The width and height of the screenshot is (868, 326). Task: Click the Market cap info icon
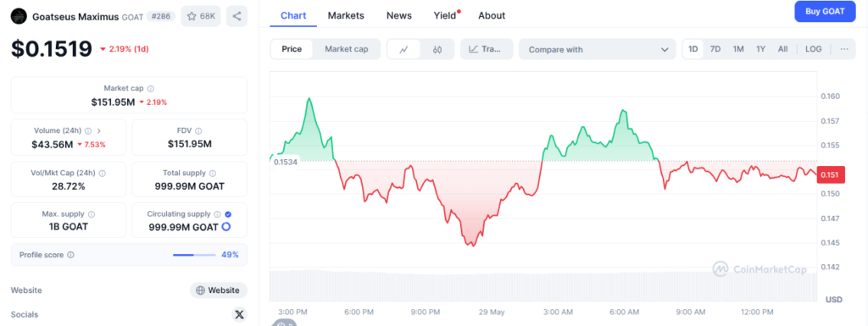151,88
